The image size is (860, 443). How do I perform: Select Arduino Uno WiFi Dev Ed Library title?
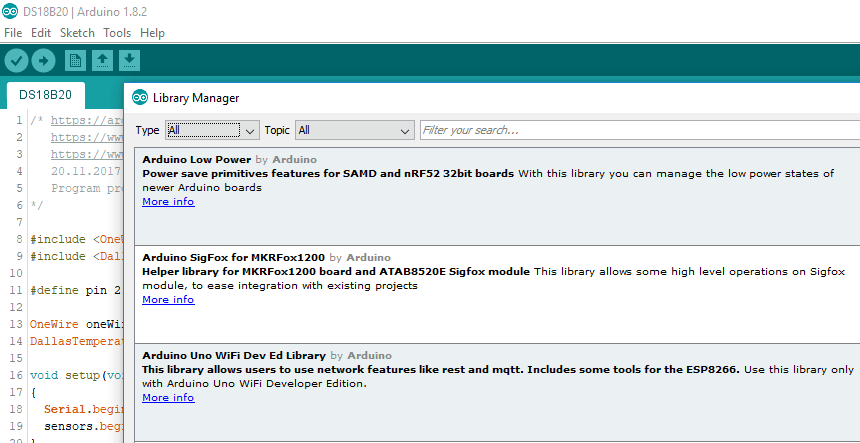point(234,355)
